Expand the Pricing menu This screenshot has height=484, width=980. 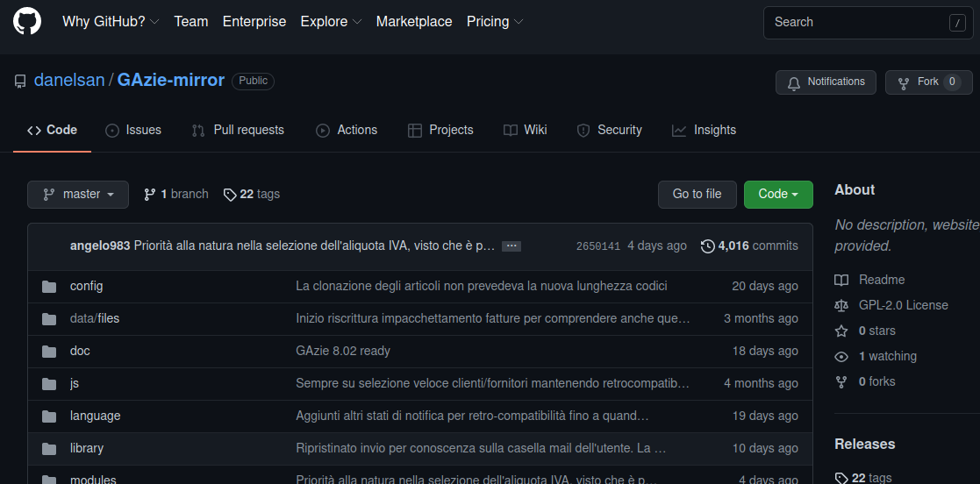click(495, 21)
